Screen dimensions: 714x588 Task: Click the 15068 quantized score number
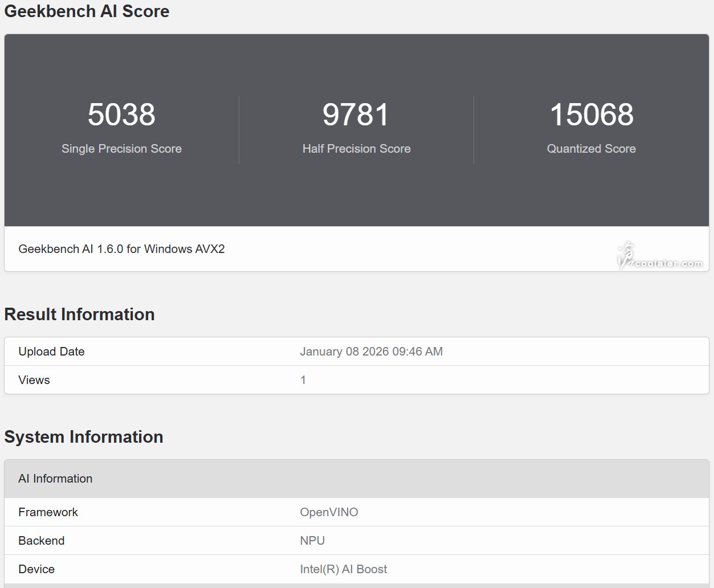591,115
